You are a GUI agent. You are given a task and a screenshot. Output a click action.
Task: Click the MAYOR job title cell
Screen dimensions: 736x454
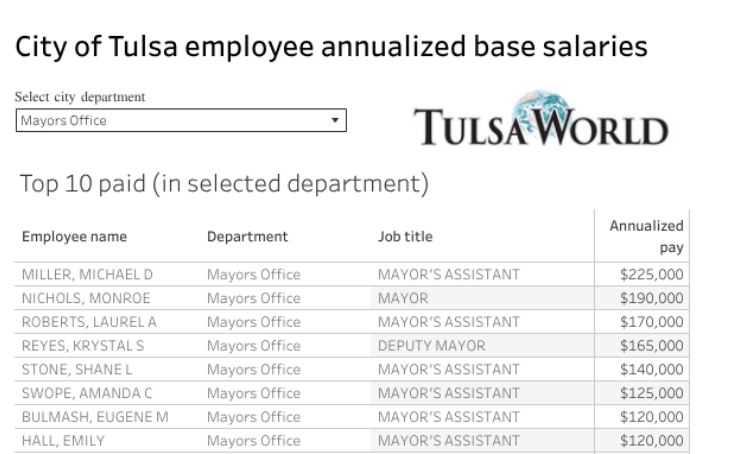point(403,298)
